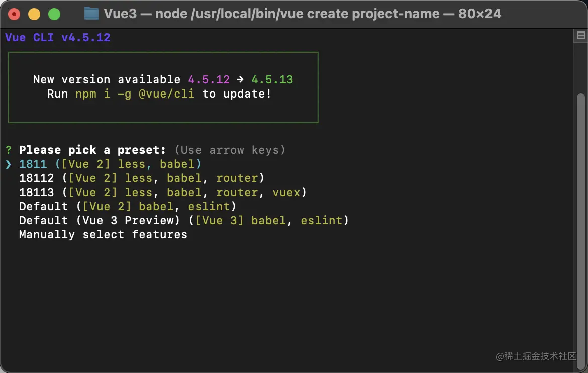Minimize the terminal with the yellow button
Viewport: 588px width, 373px height.
[x=34, y=14]
